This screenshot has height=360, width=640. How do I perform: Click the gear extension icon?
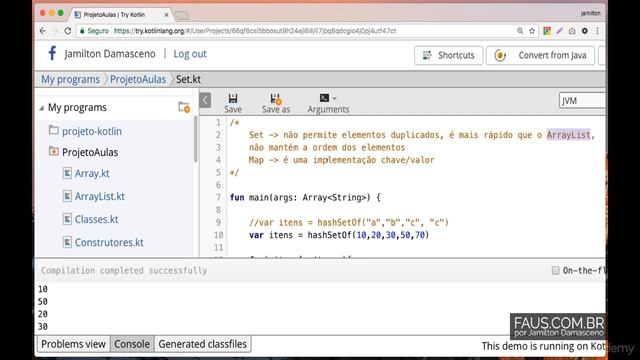click(x=585, y=31)
